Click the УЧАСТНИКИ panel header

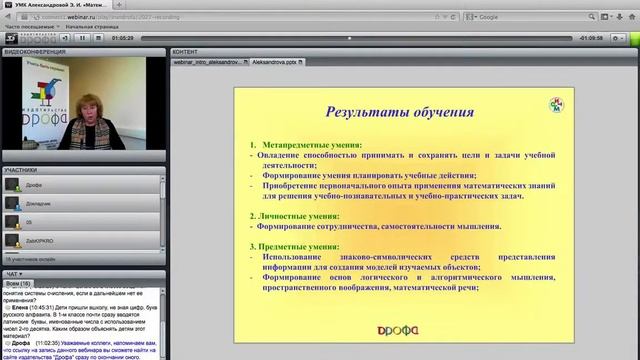tap(84, 170)
